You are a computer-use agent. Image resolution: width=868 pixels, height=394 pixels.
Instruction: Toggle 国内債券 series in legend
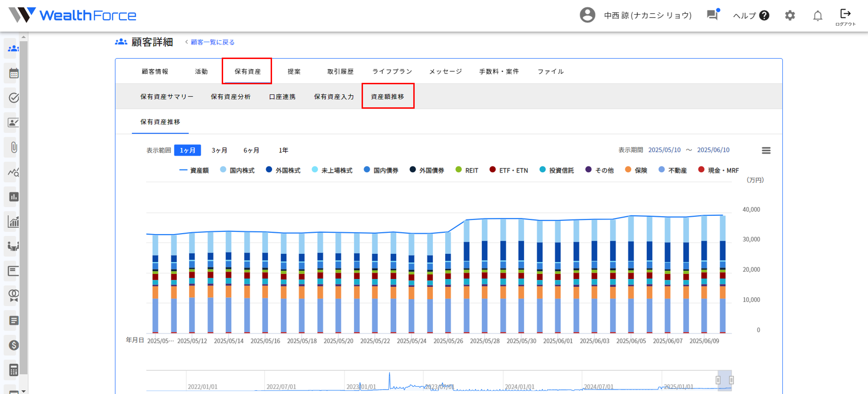pyautogui.click(x=381, y=170)
